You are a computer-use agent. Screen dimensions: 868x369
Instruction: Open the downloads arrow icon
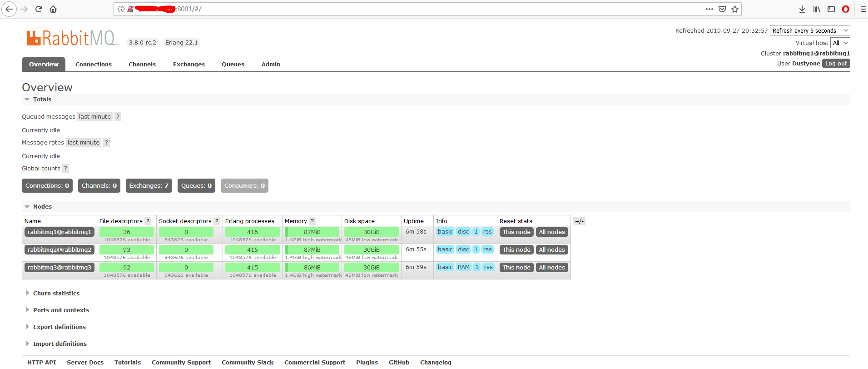pyautogui.click(x=802, y=9)
